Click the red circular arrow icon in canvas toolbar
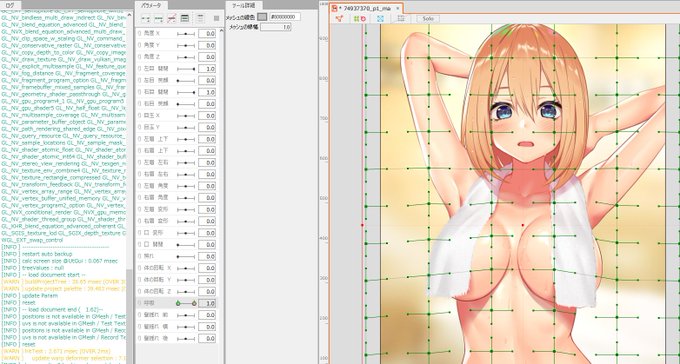Screen dimensions: 680x364 [x=363, y=19]
